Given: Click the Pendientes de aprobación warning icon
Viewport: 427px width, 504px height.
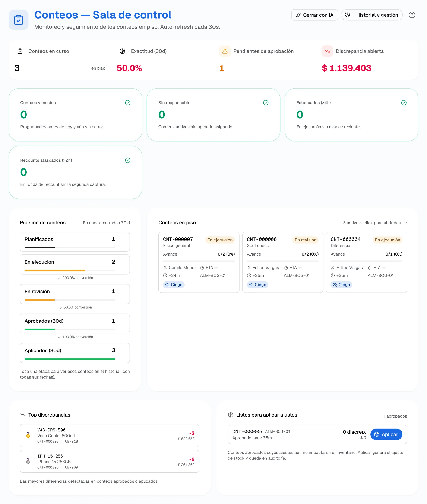Looking at the screenshot, I should pyautogui.click(x=225, y=51).
